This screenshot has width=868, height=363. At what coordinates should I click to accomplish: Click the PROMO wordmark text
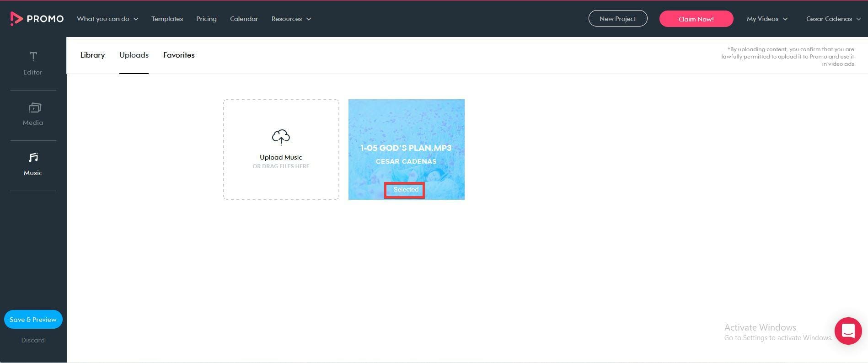[x=45, y=19]
